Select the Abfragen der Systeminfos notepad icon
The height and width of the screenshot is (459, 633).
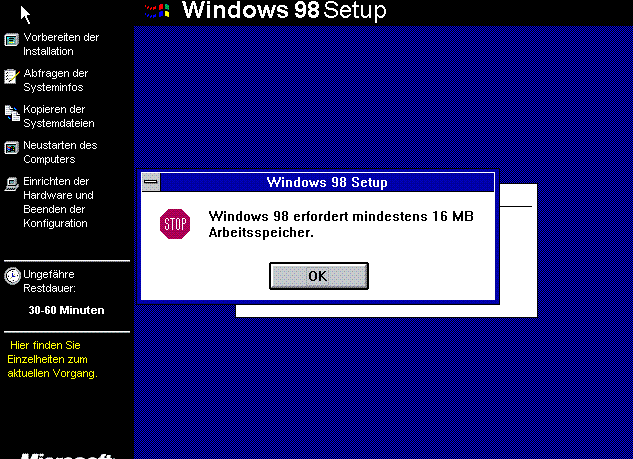[x=12, y=76]
